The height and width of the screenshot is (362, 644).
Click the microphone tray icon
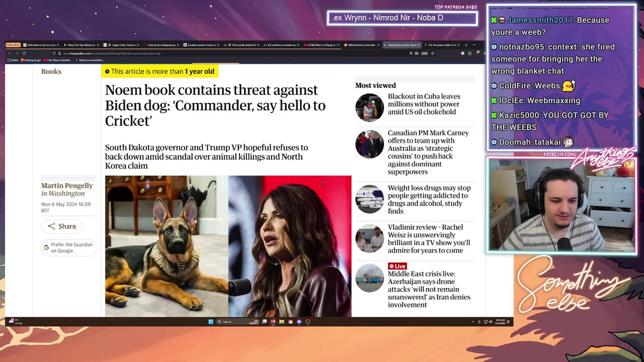[x=479, y=322]
